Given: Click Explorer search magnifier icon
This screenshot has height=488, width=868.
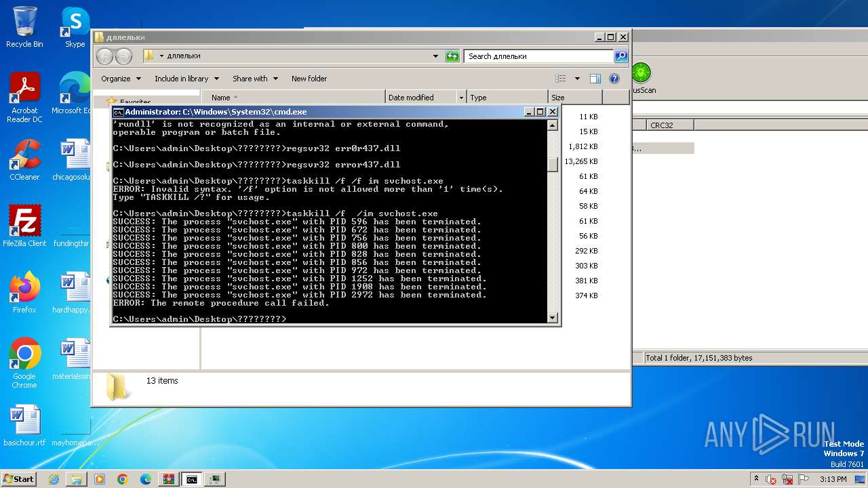Looking at the screenshot, I should [620, 56].
